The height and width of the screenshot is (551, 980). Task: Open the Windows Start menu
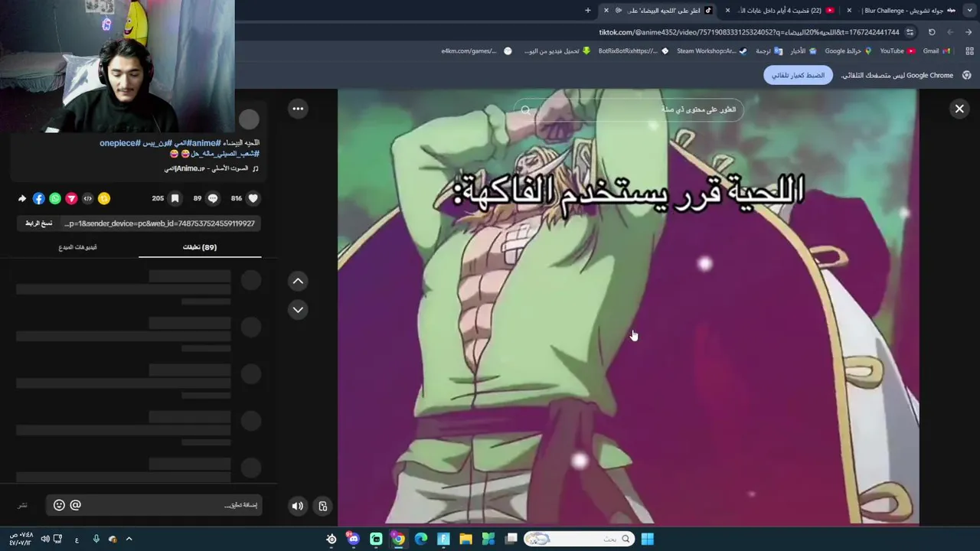pyautogui.click(x=647, y=539)
